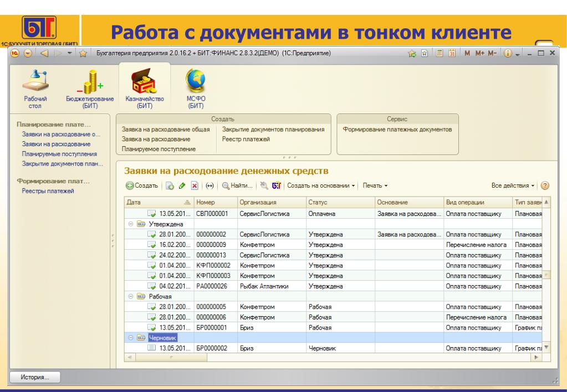Select the Казначейство (БИТ) section
The height and width of the screenshot is (392, 567).
pos(145,89)
